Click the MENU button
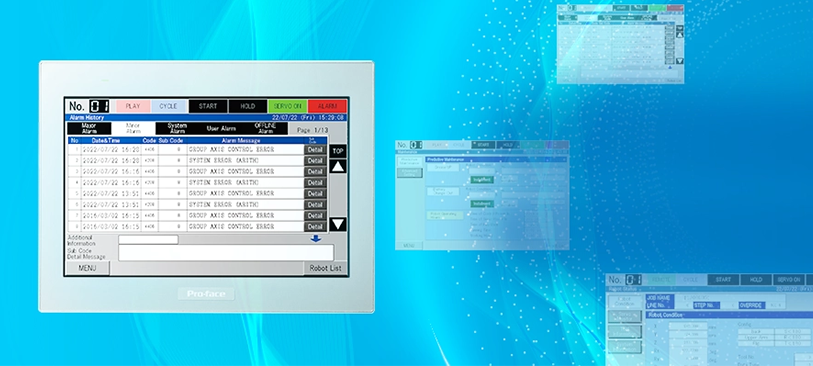This screenshot has width=813, height=366. point(88,268)
